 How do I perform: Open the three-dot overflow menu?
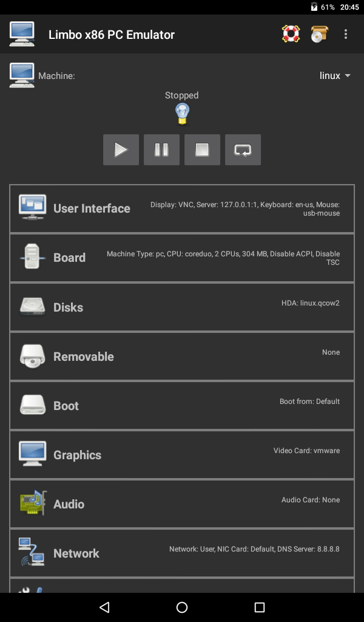(346, 34)
